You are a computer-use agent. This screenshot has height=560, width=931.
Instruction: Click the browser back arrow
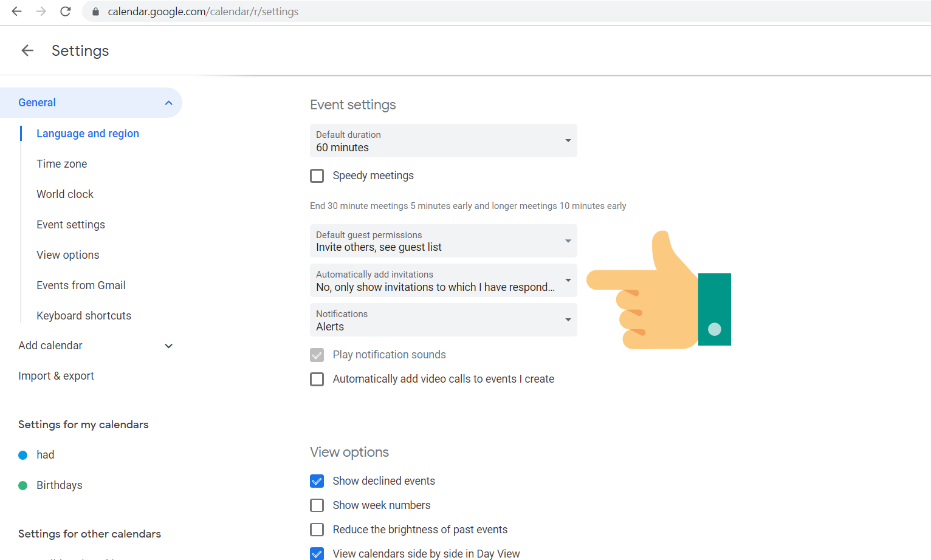(17, 12)
